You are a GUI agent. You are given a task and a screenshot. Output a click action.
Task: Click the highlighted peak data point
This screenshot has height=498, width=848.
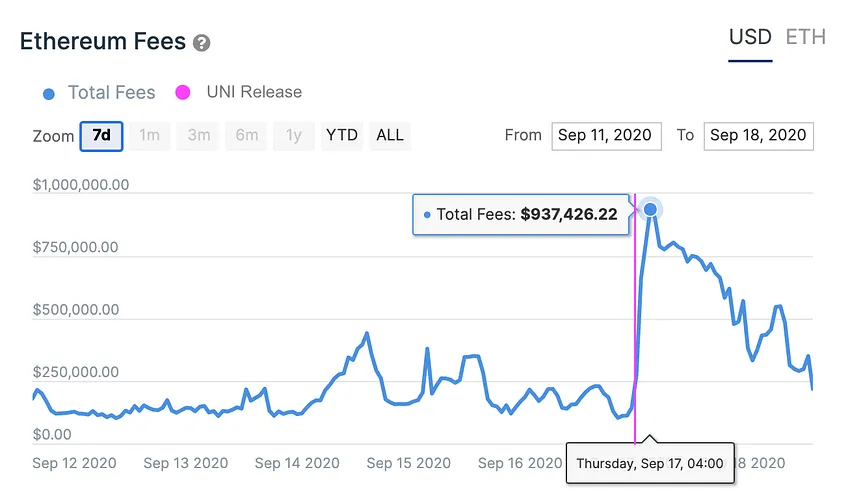tap(650, 209)
